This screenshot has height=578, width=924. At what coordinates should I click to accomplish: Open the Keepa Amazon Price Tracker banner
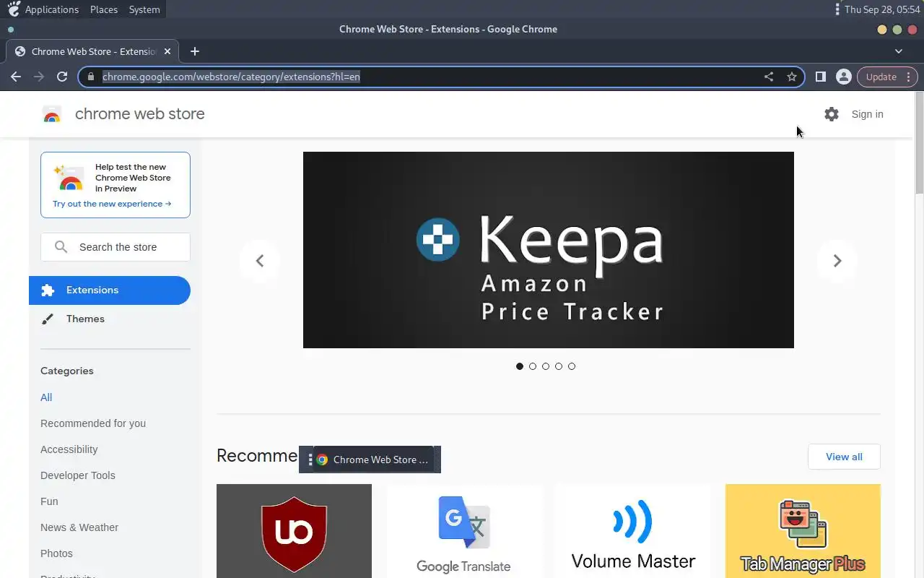tap(549, 250)
